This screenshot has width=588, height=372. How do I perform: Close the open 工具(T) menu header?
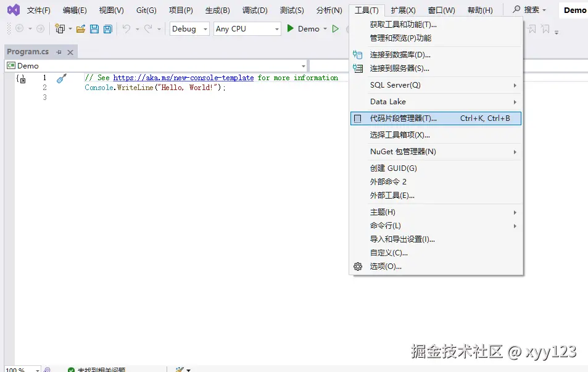[366, 10]
